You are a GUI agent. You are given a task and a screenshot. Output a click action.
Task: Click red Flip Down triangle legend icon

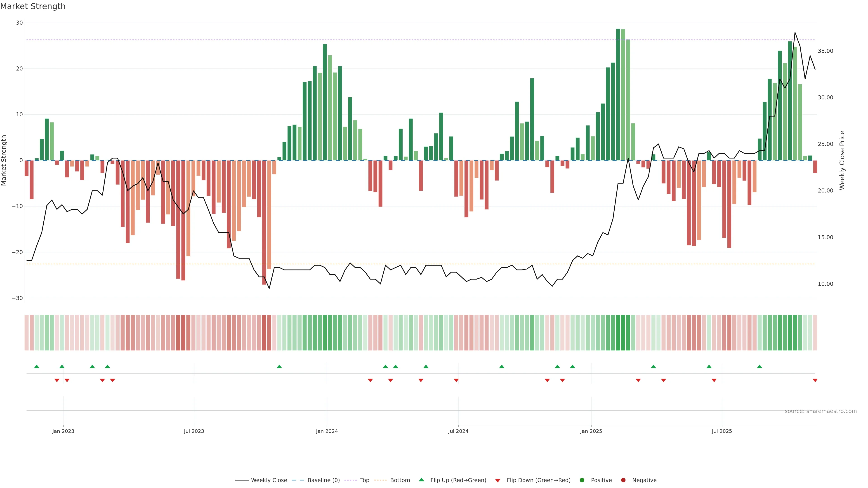[498, 480]
